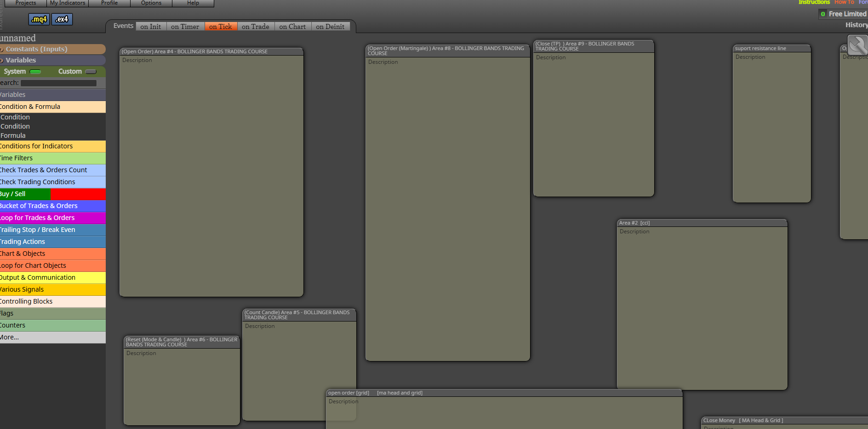Click Description text in Area #2 [cci]
This screenshot has width=868, height=429.
(634, 231)
